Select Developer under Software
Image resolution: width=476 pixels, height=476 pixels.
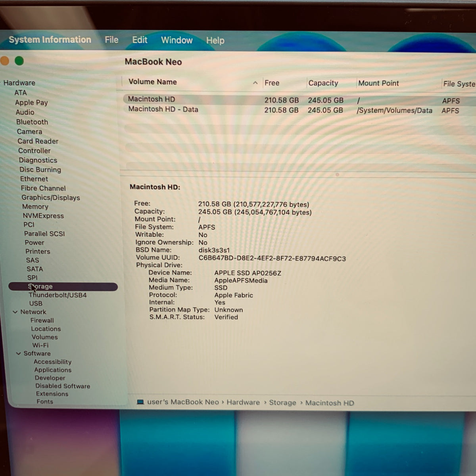point(50,378)
